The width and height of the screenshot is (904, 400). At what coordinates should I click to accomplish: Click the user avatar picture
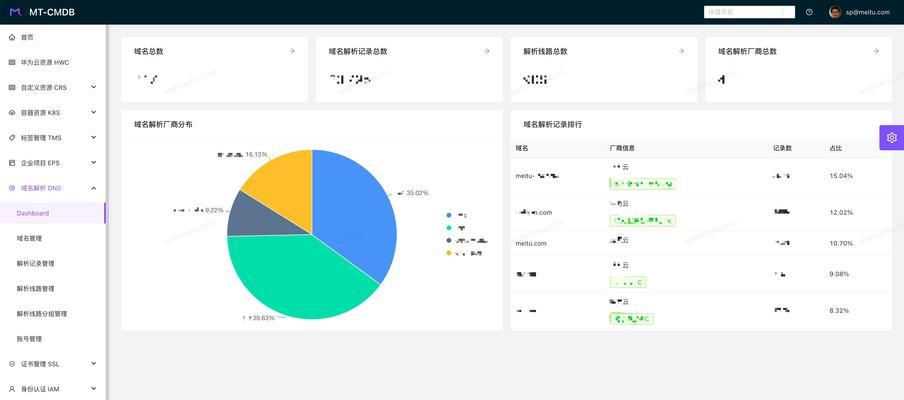pos(835,12)
